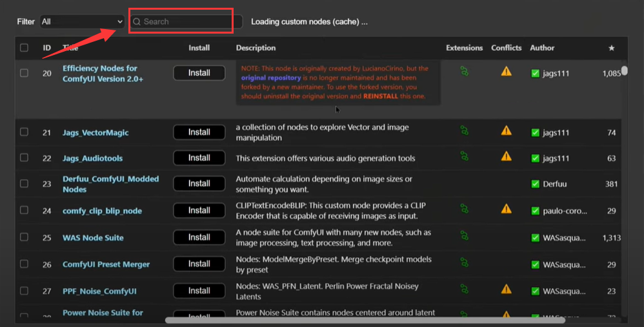Open the Filter dropdown set to All
The width and height of the screenshot is (644, 327).
(x=82, y=21)
